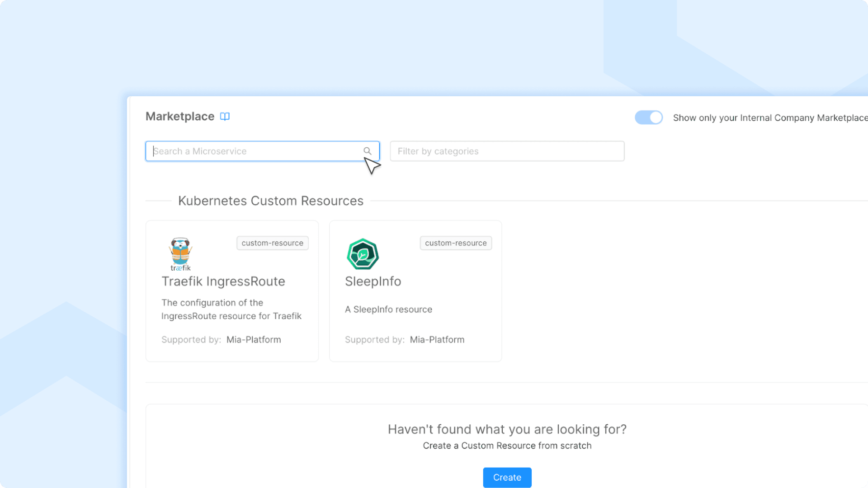The height and width of the screenshot is (488, 868).
Task: Click 'A SleepInfo resource' description
Action: tap(389, 310)
